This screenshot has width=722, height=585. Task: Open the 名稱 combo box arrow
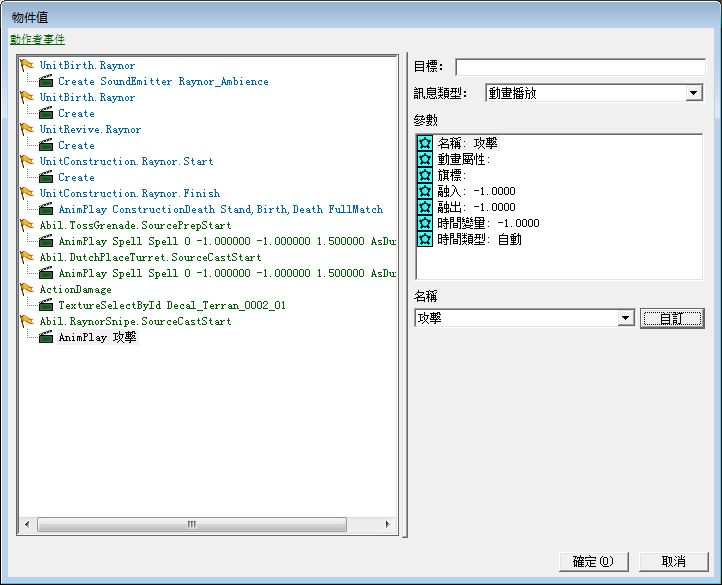625,318
